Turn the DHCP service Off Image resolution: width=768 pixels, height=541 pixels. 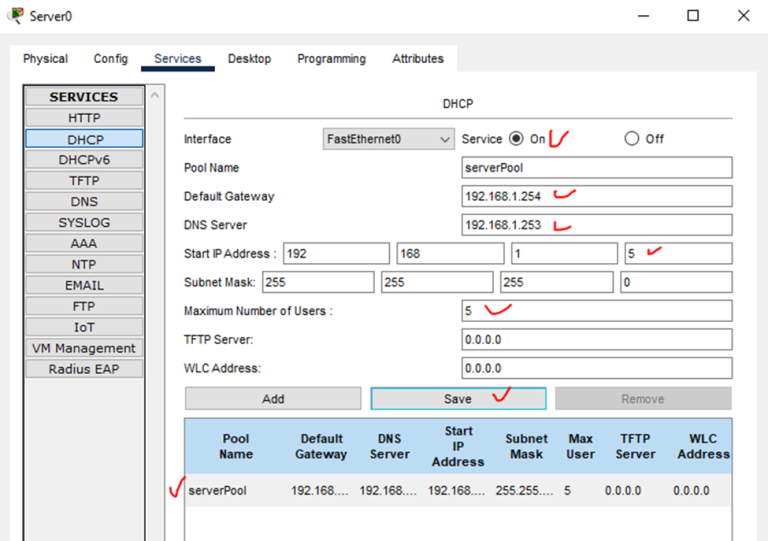coord(632,139)
